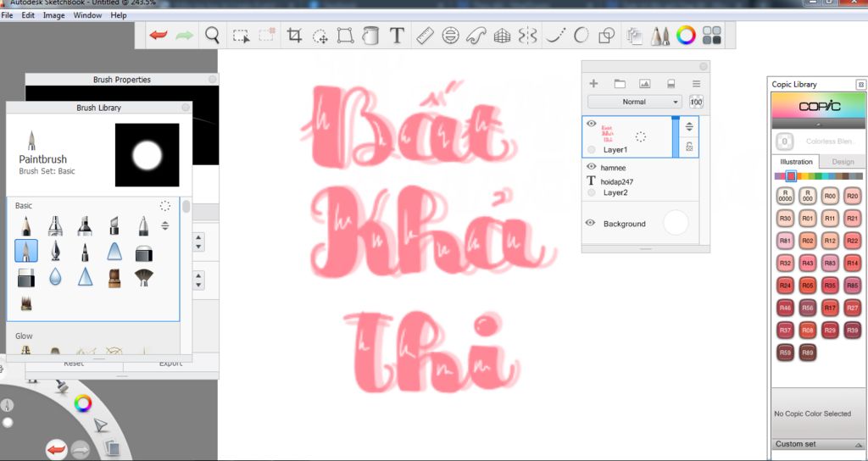Screen dimensions: 868x461
Task: Select the water drop Smear brush
Action: point(55,276)
